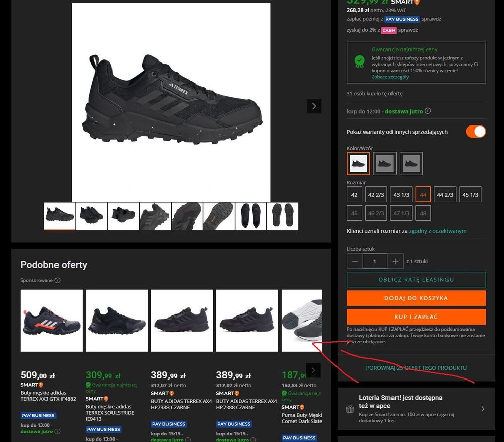Image resolution: width=504 pixels, height=442 pixels.
Task: Choose size 44 2/3
Action: click(x=445, y=195)
